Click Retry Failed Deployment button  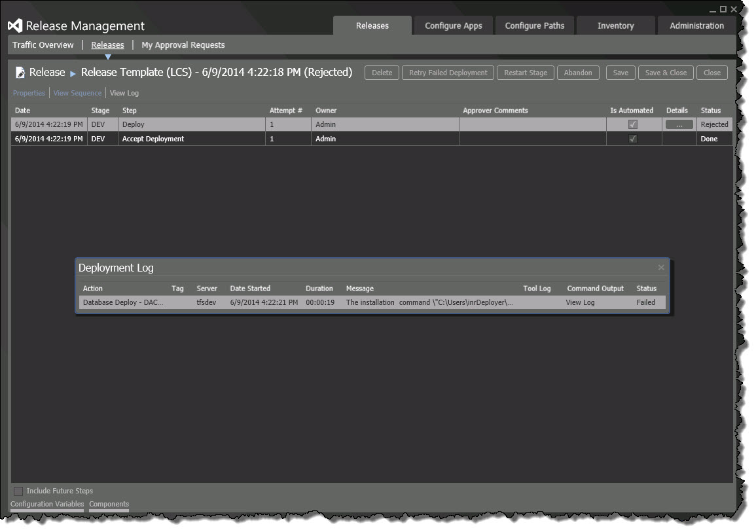click(448, 73)
